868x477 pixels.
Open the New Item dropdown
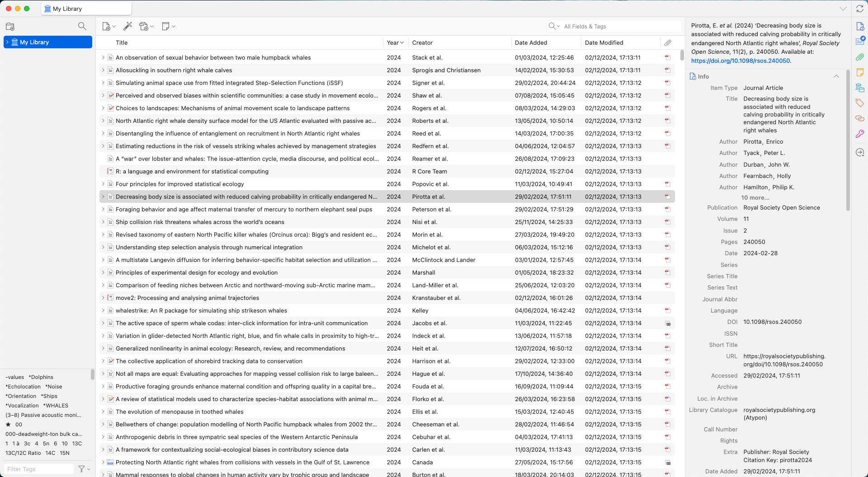[x=108, y=27]
